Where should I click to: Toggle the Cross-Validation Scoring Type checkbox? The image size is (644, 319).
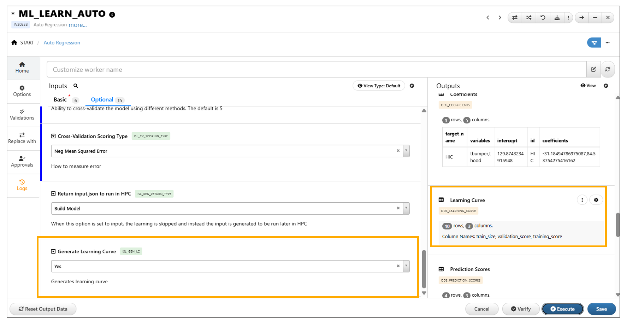pos(53,136)
